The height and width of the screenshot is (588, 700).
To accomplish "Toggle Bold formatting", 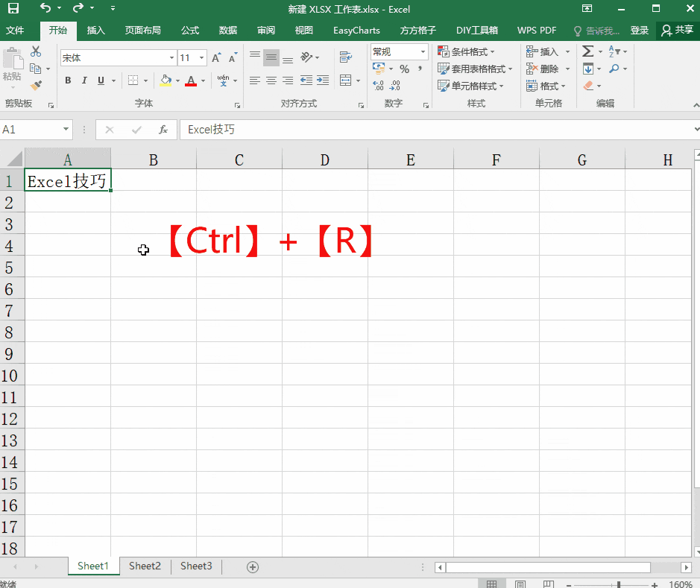I will (x=68, y=80).
